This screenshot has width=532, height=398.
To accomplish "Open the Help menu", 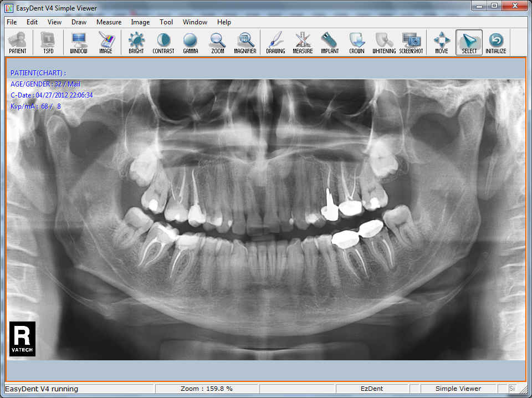I will [x=224, y=22].
